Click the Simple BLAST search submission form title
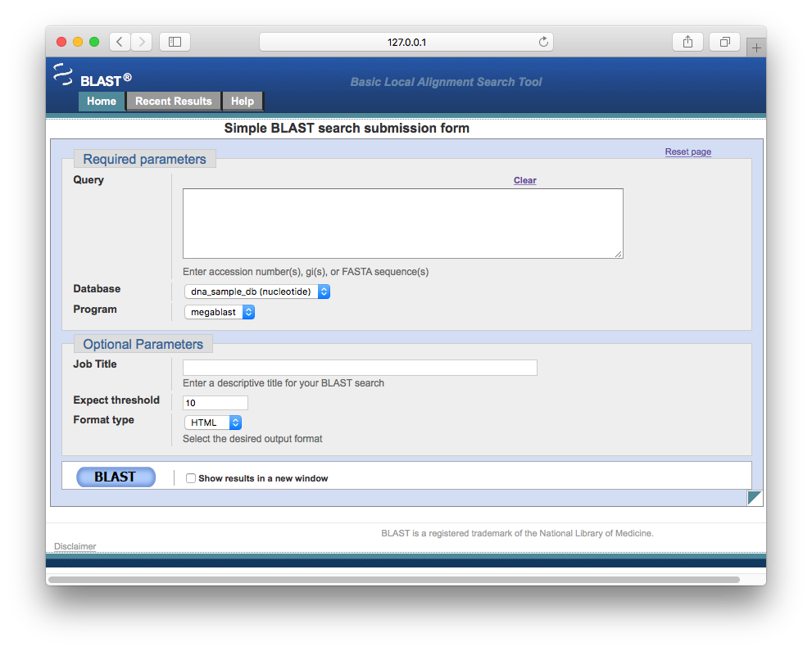The image size is (812, 651). pyautogui.click(x=347, y=128)
